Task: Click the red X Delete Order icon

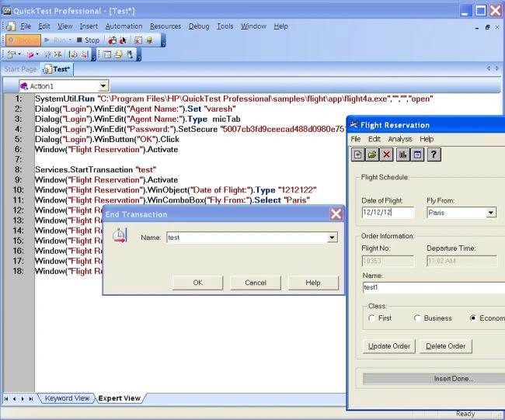Action: click(386, 154)
